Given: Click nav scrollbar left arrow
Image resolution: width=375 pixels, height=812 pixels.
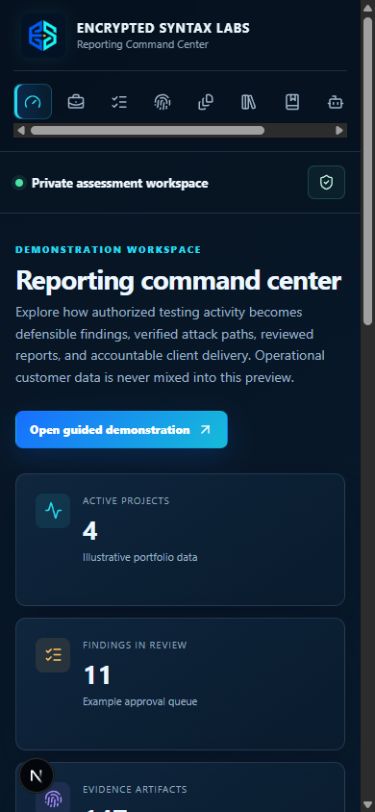Looking at the screenshot, I should [x=21, y=130].
